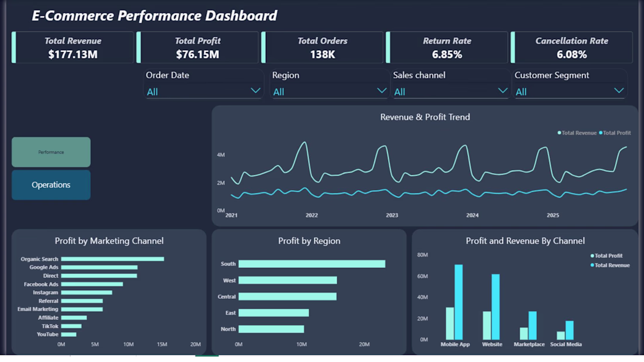Click the Marketplace axis label
Viewport: 644px width, 362px height.
pyautogui.click(x=529, y=345)
